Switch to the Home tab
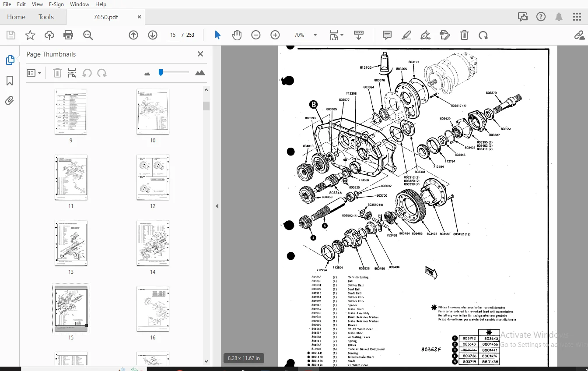This screenshot has width=588, height=371. point(16,17)
